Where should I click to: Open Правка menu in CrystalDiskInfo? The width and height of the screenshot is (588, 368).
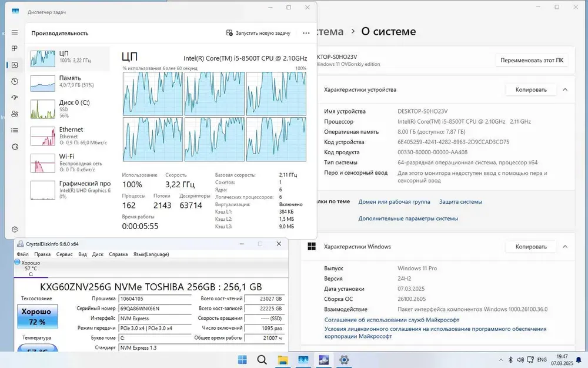(42, 254)
